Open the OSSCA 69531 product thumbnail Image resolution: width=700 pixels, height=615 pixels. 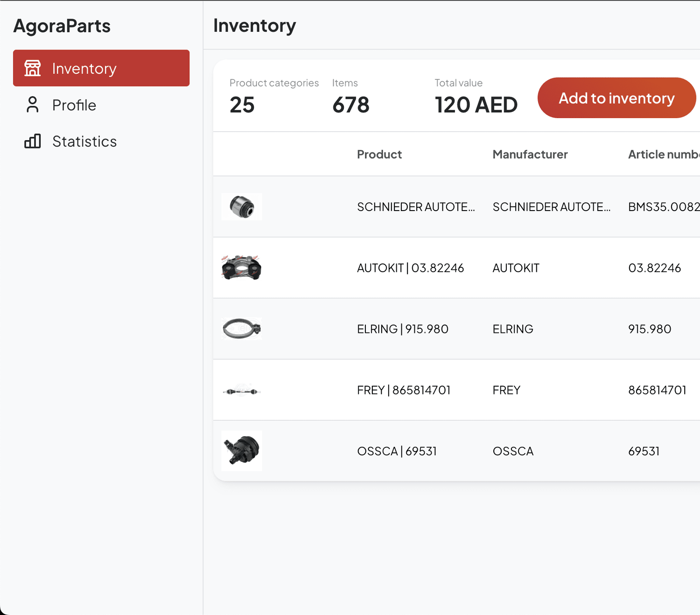pos(242,451)
